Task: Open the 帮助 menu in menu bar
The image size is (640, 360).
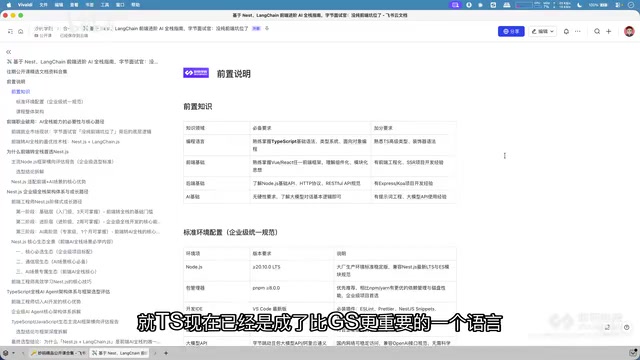Action: (x=136, y=5)
